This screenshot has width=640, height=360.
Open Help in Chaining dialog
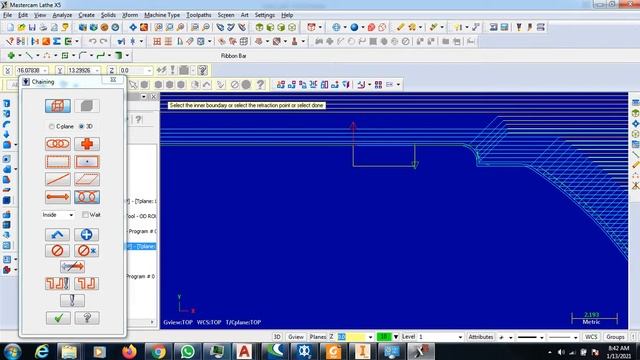87,318
